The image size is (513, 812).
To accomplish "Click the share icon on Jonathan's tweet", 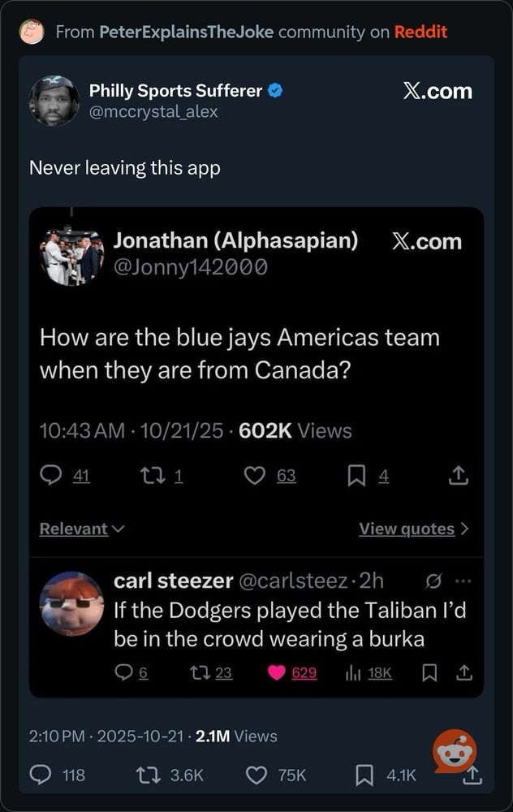I will [x=458, y=475].
